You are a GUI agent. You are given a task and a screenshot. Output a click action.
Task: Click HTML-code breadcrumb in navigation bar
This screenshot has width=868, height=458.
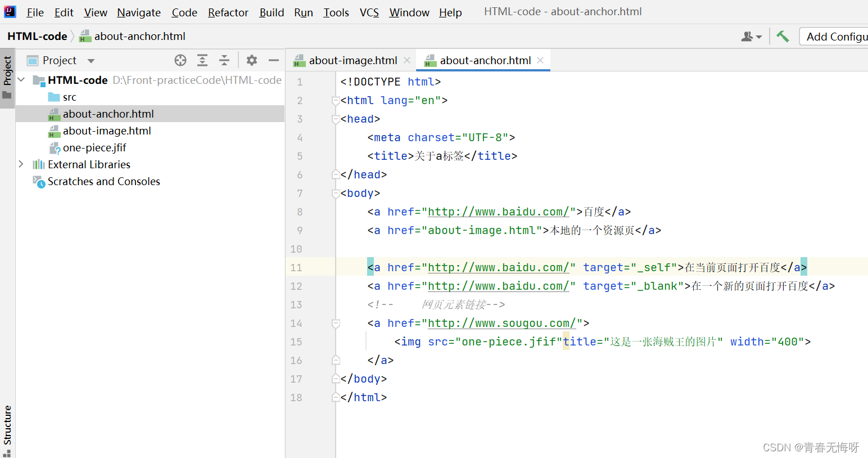coord(37,36)
